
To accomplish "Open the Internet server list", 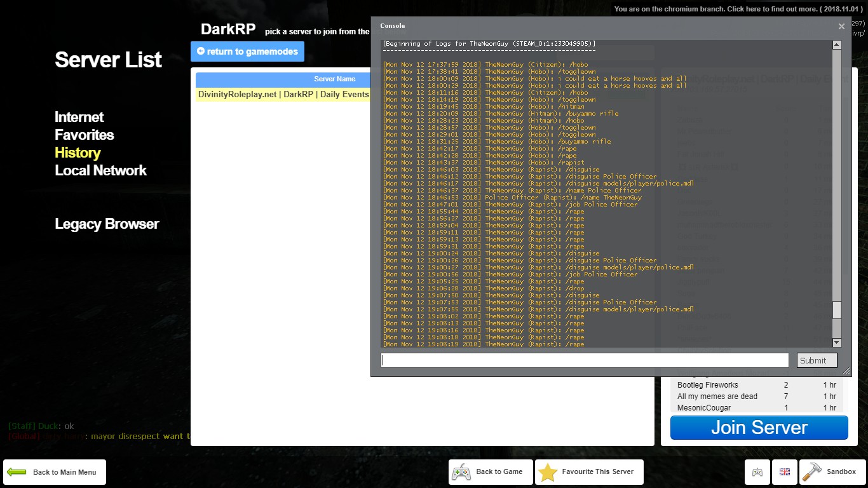I will click(x=79, y=117).
